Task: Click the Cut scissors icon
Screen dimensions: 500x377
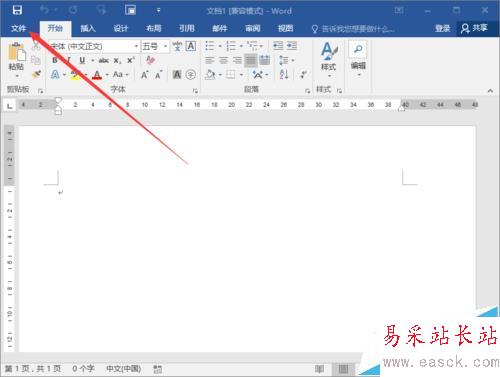Action: (x=36, y=46)
